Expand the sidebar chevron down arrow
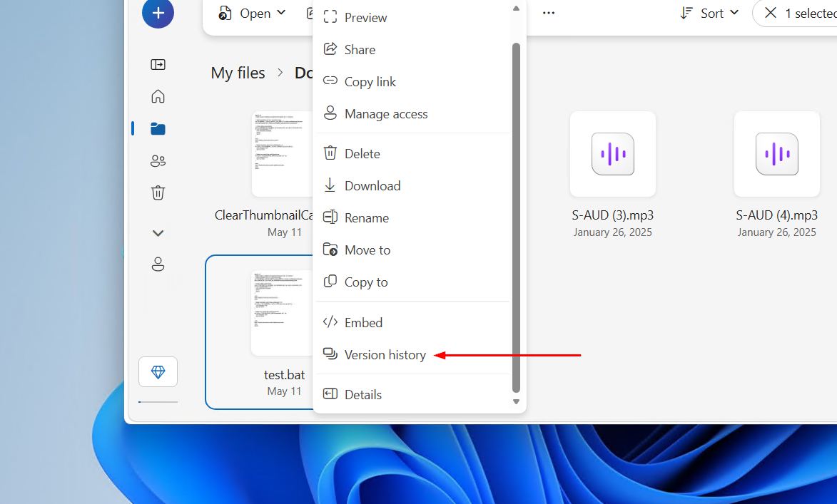Screen dimensions: 837x504 pos(158,233)
